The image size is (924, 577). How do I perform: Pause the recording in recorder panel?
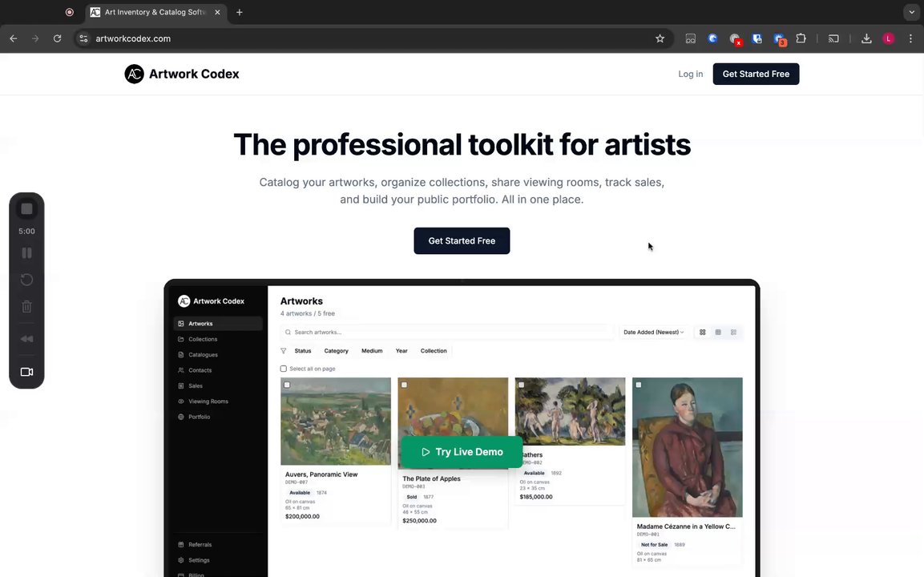click(x=26, y=253)
